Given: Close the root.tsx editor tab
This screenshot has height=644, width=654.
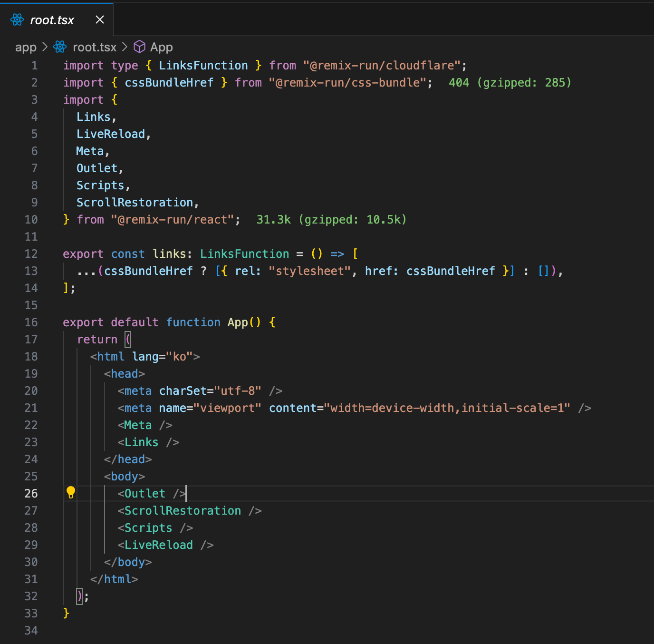Looking at the screenshot, I should pyautogui.click(x=100, y=20).
